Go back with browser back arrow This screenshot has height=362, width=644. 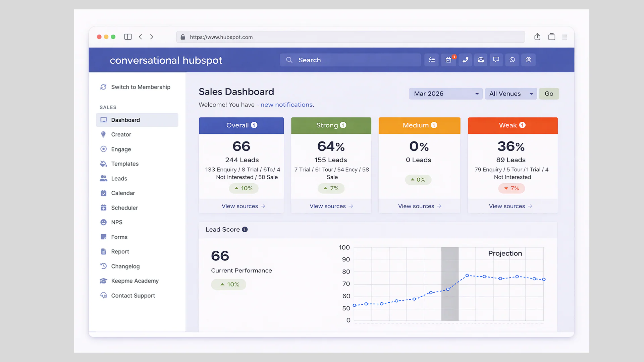141,37
